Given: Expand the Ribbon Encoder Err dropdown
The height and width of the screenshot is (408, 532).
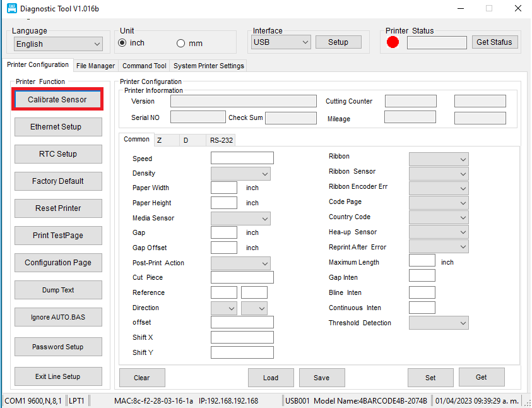Looking at the screenshot, I should pos(439,188).
